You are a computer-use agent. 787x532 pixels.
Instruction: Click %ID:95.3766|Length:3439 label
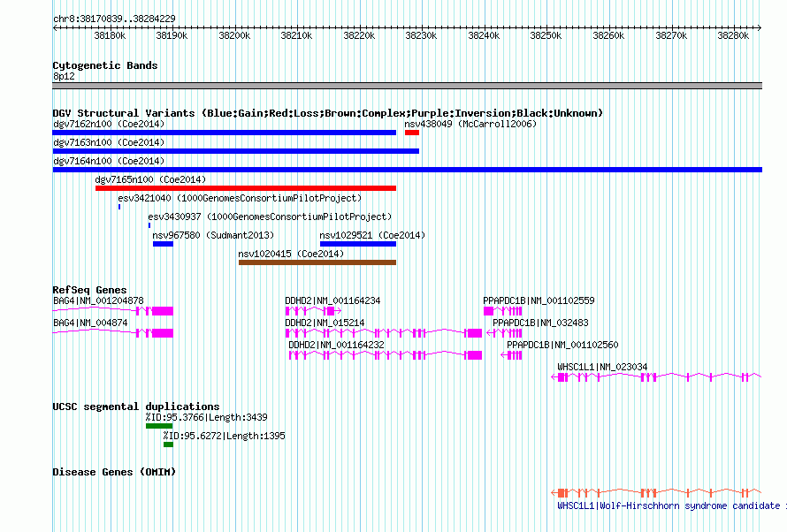[206, 417]
